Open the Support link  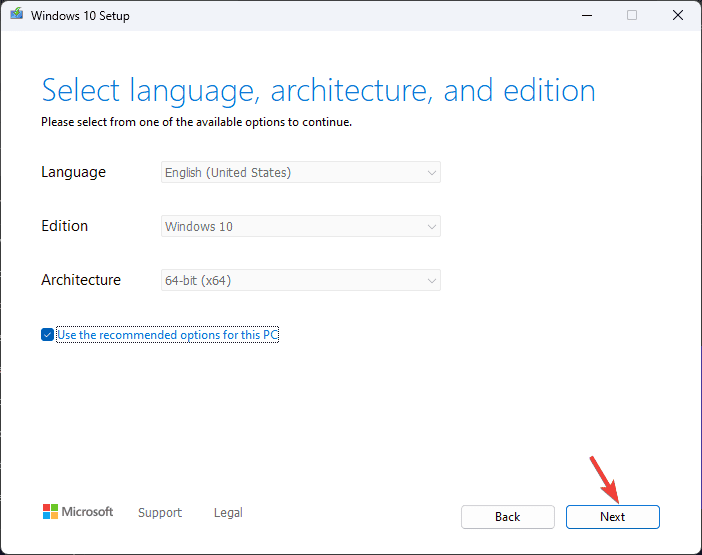[160, 512]
